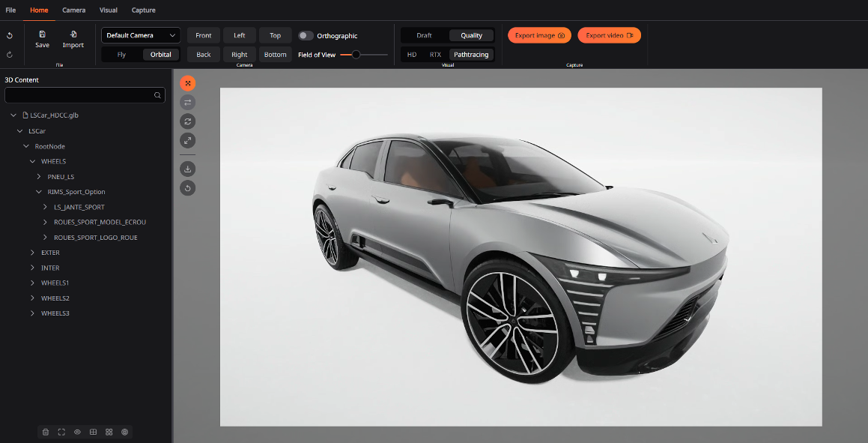Click the Import file icon
This screenshot has width=868, height=443.
[x=73, y=34]
